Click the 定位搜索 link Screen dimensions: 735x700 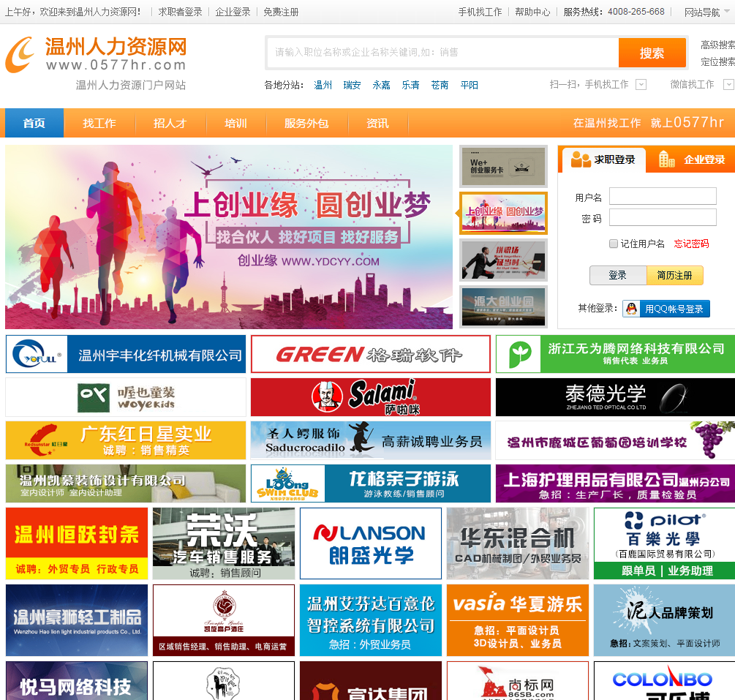(x=717, y=62)
